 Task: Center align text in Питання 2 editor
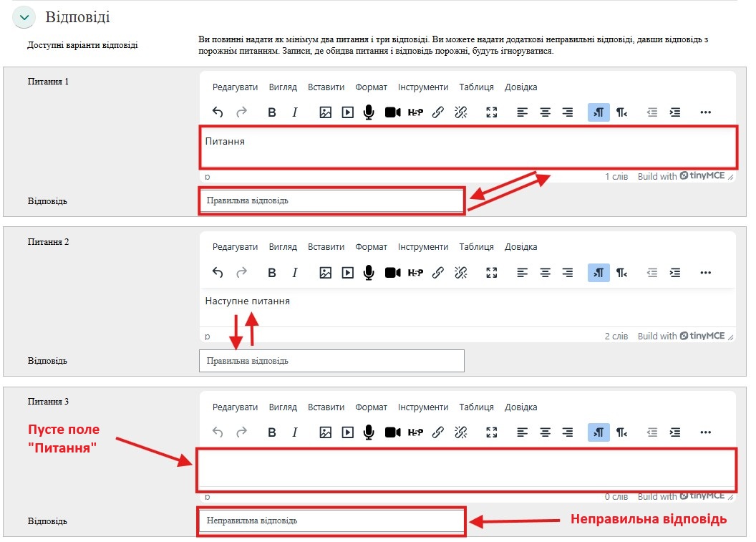pyautogui.click(x=546, y=273)
